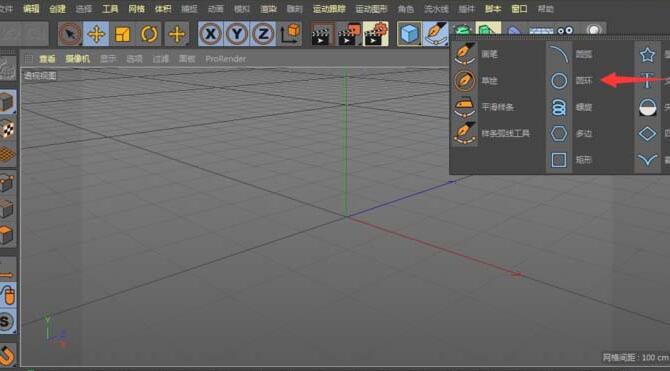The image size is (670, 371).
Task: Click the star spline icon
Action: tap(647, 54)
